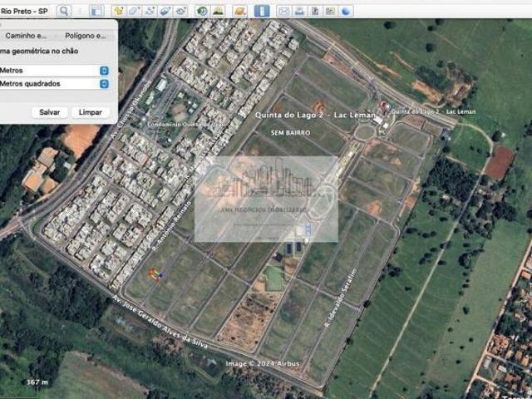Switch to the 'Caminho e...' ruler tab

coord(26,36)
